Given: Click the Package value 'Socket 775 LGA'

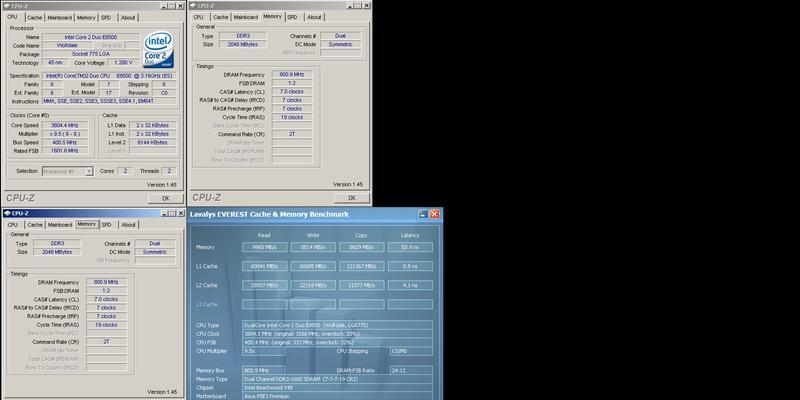Looking at the screenshot, I should [91, 54].
